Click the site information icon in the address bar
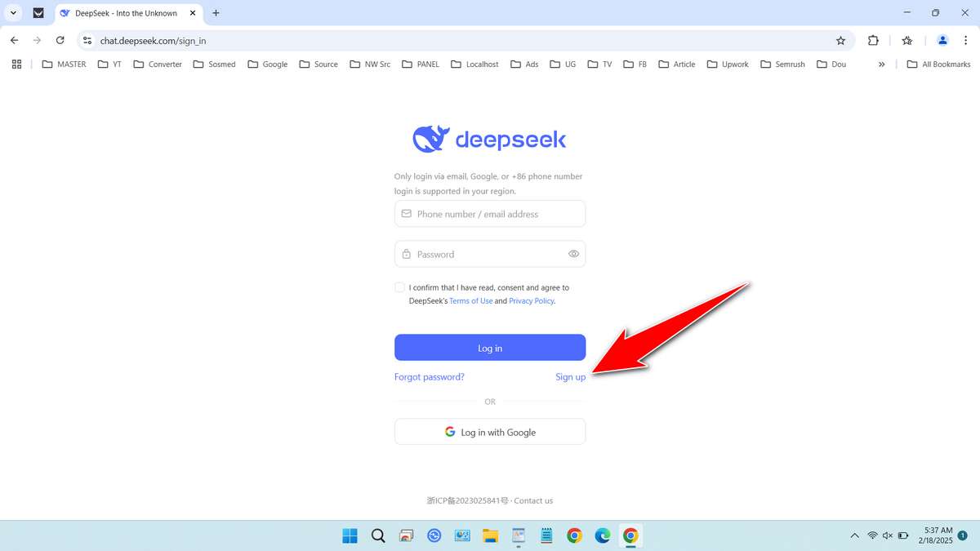 click(87, 39)
